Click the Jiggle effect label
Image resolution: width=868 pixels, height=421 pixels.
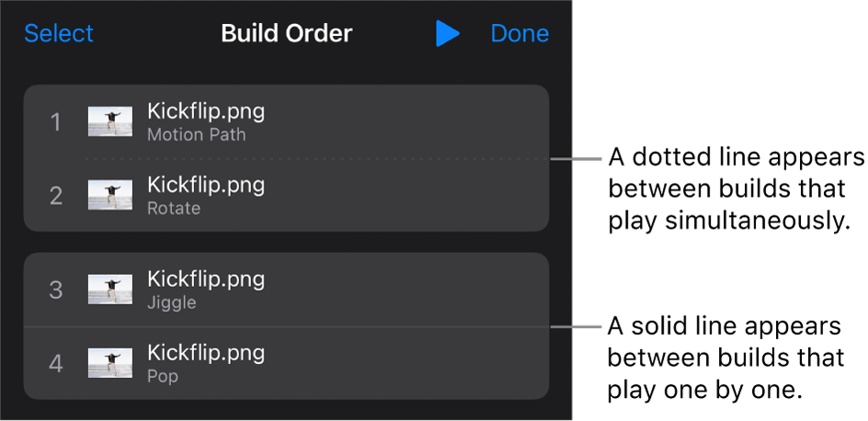coord(172,302)
